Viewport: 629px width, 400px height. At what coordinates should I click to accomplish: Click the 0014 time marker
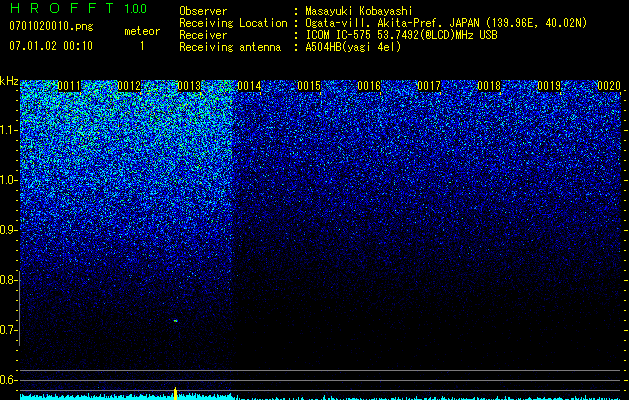[249, 86]
